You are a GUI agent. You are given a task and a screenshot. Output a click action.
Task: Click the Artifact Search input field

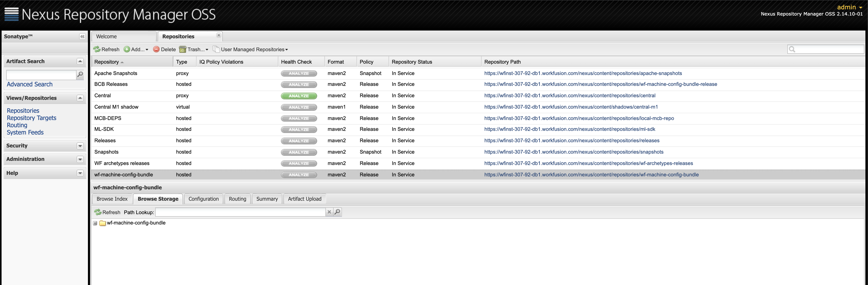coord(41,74)
